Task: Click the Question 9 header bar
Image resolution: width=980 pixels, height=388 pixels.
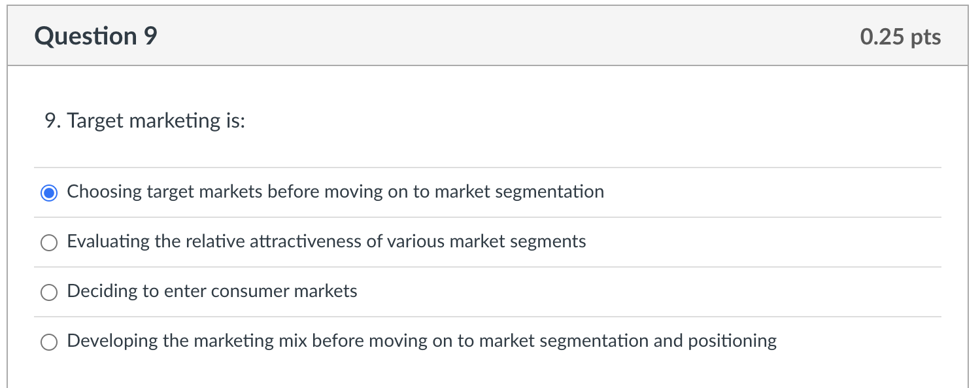Action: (x=490, y=35)
